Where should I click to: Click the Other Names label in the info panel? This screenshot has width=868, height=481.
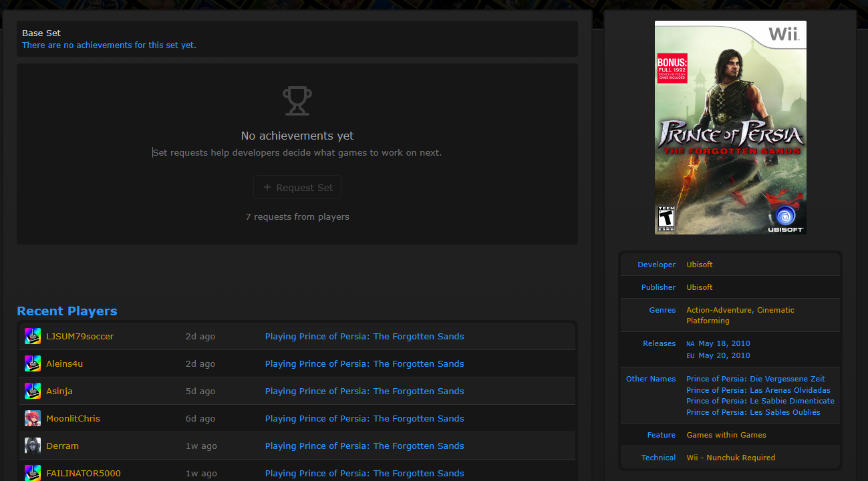coord(651,379)
